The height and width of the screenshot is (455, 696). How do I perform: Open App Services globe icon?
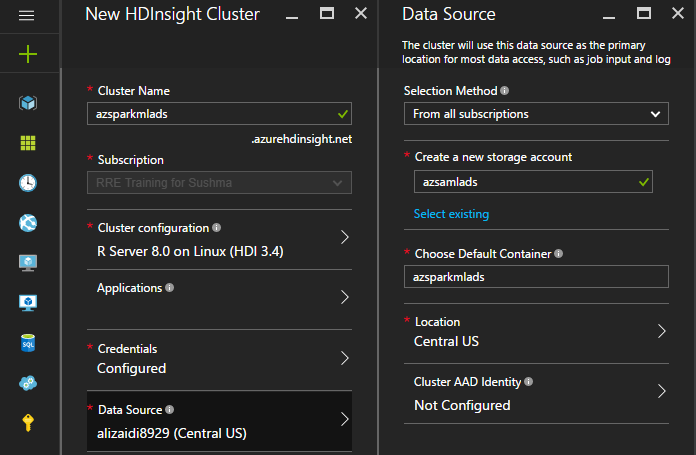(x=28, y=222)
